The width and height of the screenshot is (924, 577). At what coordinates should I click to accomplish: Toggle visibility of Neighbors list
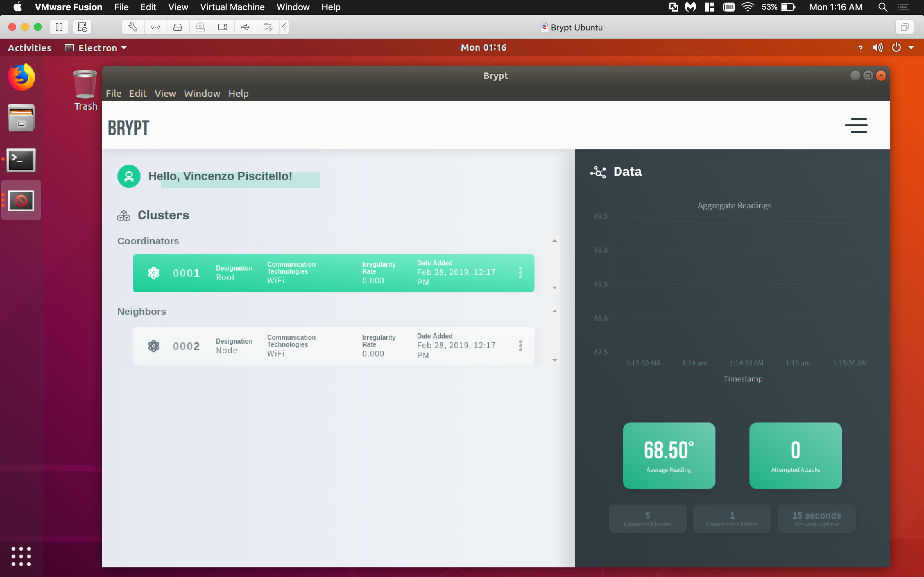pyautogui.click(x=554, y=311)
